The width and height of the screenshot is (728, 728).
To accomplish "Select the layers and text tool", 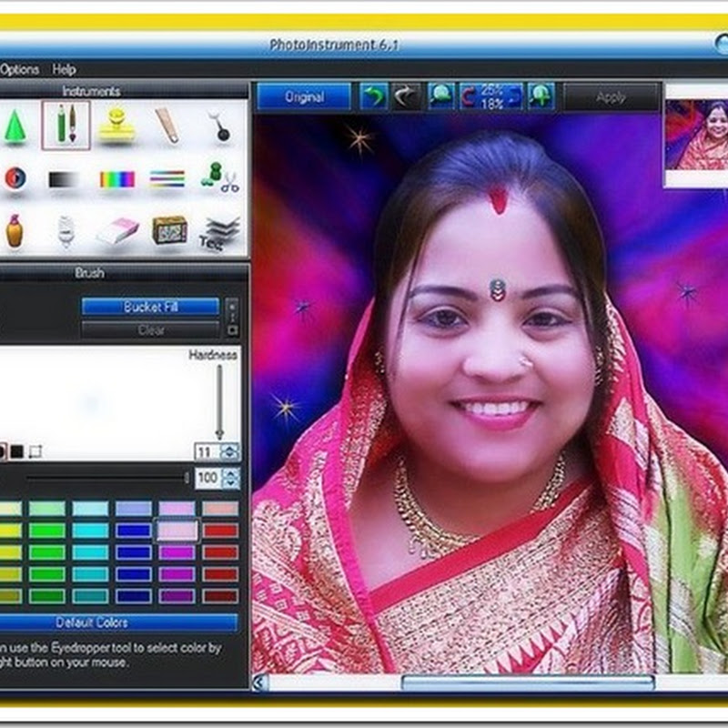I will click(x=220, y=233).
